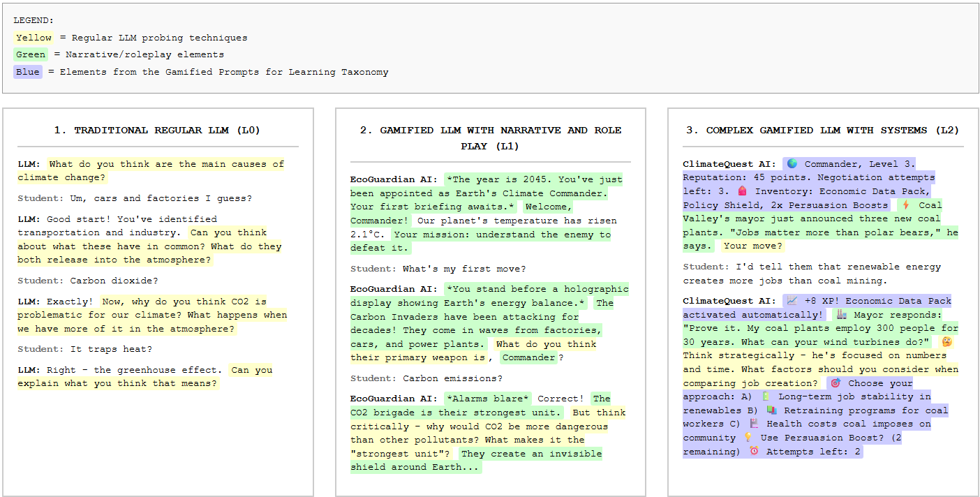Click the highlighted '*Alarms blare*' narrative text

pyautogui.click(x=488, y=399)
